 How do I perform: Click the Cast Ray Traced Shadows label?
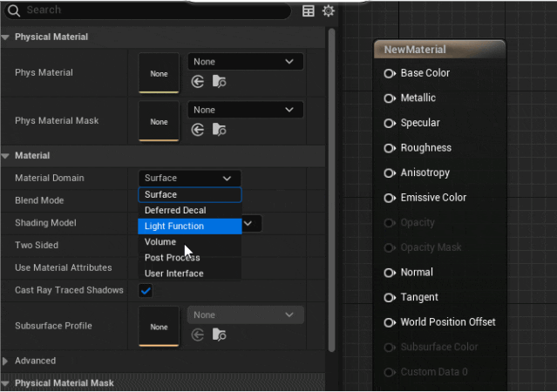(x=69, y=290)
